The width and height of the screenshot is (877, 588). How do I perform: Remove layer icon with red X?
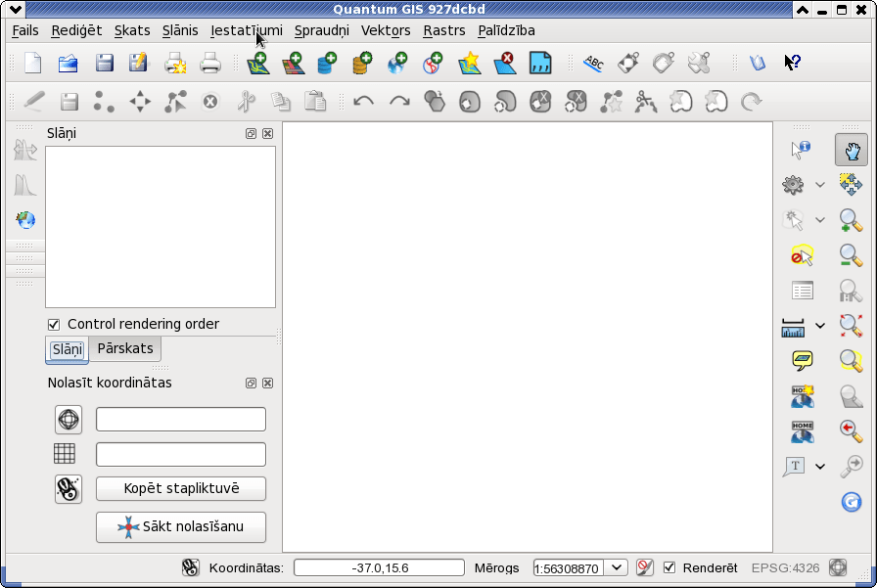click(x=504, y=63)
